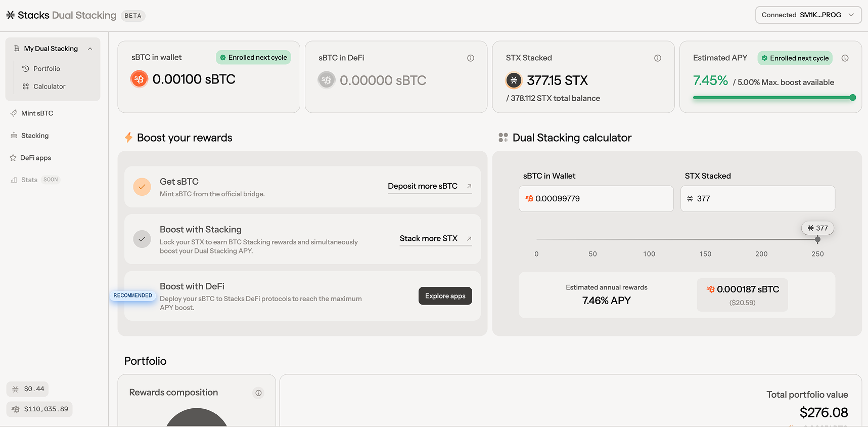Click the Explore apps button
Screen dimensions: 868x427
pos(445,296)
